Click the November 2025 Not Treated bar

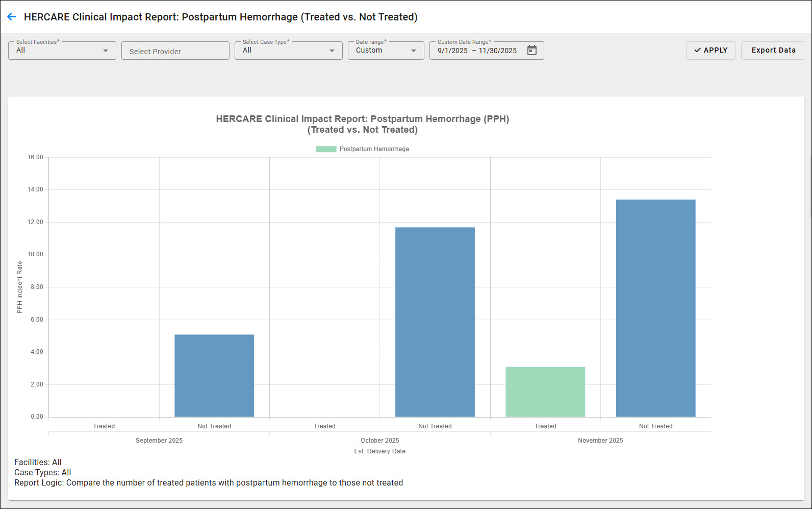(x=655, y=308)
